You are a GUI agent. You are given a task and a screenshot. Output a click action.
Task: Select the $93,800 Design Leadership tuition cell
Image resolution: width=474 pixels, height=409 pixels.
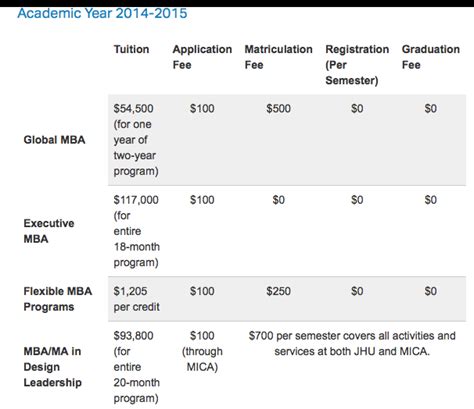137,367
